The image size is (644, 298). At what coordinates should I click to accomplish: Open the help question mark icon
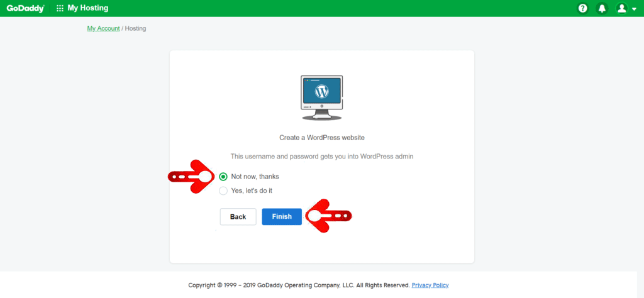[x=582, y=8]
